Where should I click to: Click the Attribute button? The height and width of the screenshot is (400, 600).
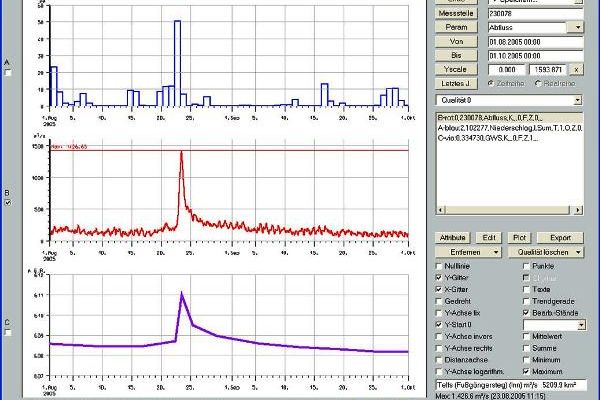pyautogui.click(x=455, y=238)
